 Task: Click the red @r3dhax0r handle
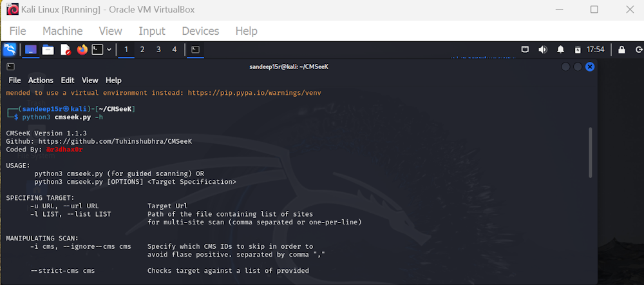(x=64, y=150)
